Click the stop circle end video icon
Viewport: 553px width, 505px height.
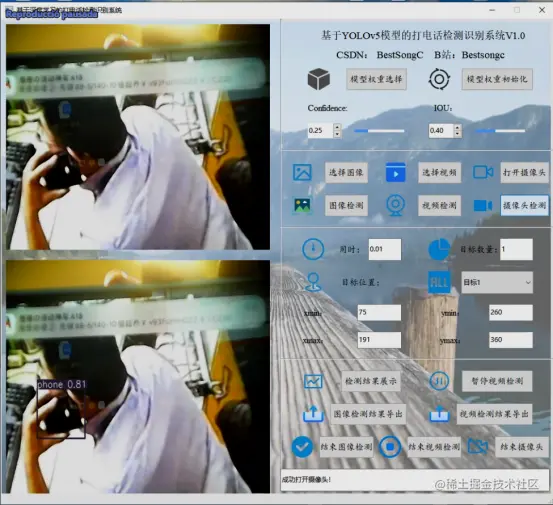pos(390,447)
